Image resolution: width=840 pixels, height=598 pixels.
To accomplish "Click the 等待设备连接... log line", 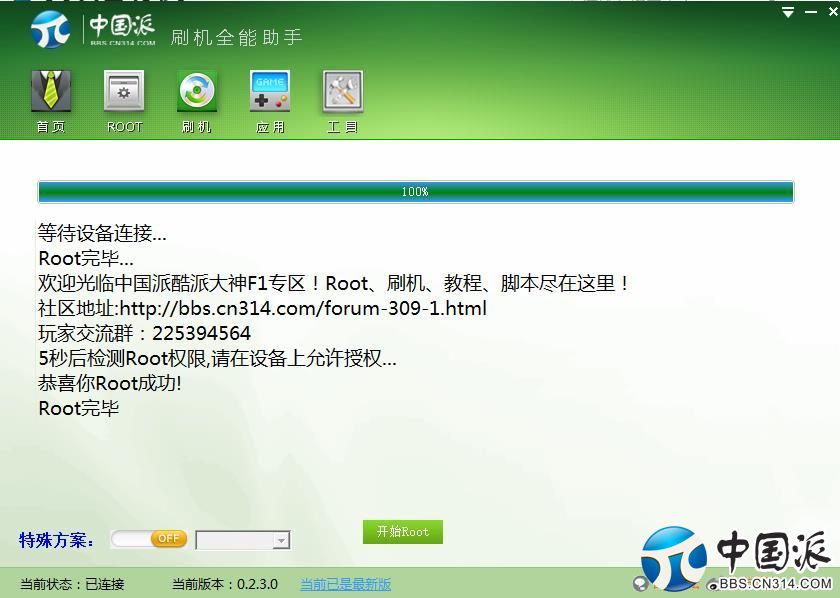I will 102,233.
